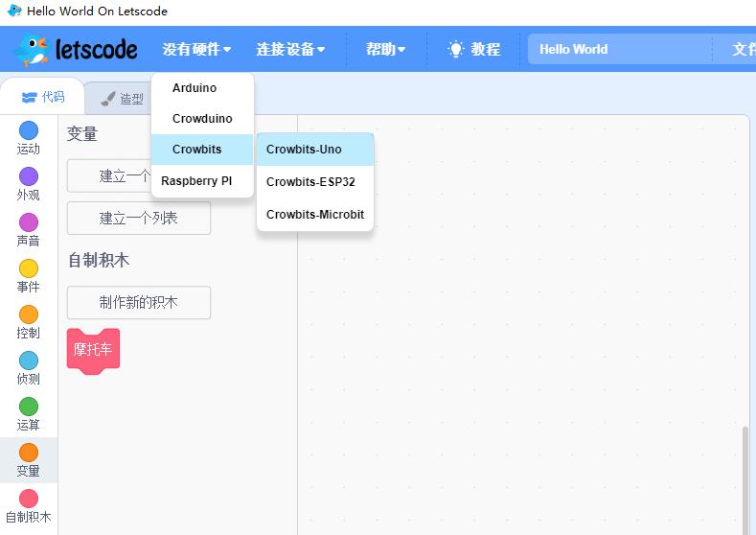Click the 教程 tutorials link
756x535 pixels.
click(485, 49)
